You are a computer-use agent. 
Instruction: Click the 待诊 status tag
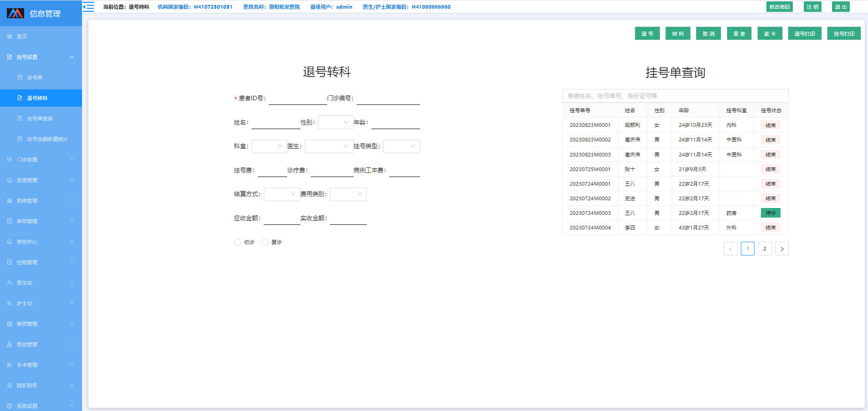770,213
